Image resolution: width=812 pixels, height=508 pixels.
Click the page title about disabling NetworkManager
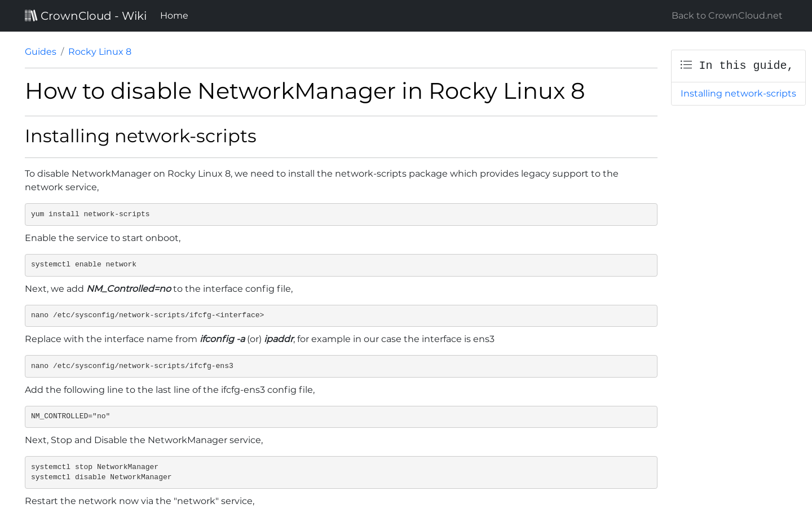(x=304, y=91)
